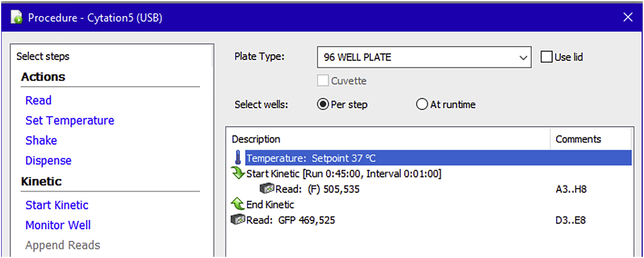Click the plate reader icon for Read 505,535
This screenshot has width=644, height=258.
(x=267, y=189)
